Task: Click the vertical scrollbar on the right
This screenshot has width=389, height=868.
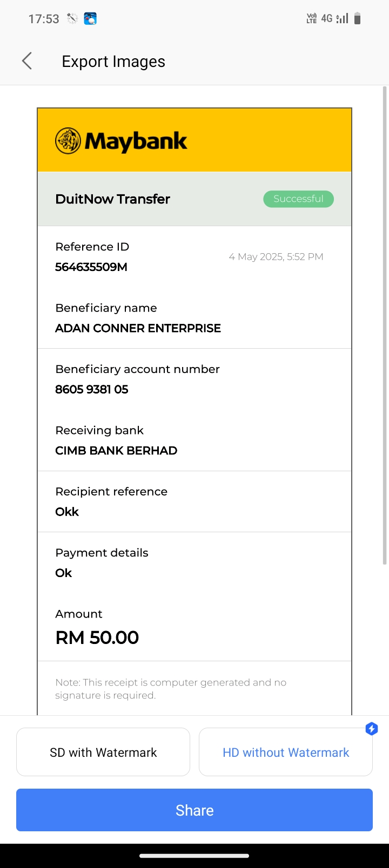Action: [385, 324]
